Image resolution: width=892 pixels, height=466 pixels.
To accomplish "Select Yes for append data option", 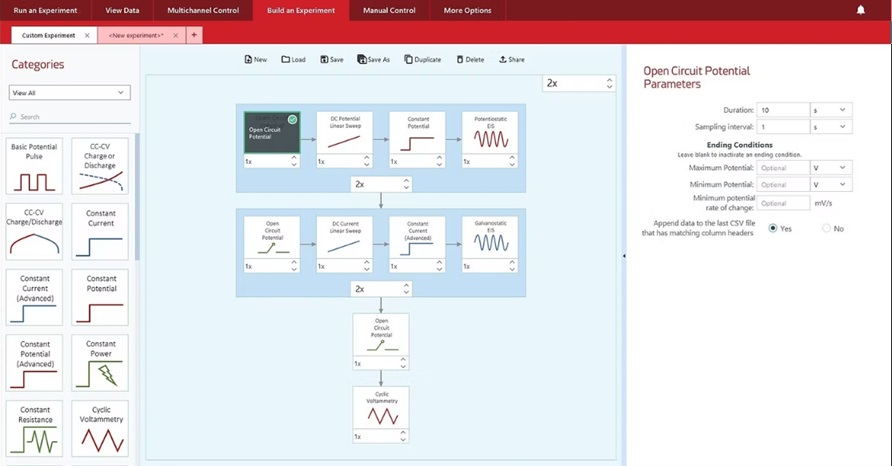I will point(773,228).
